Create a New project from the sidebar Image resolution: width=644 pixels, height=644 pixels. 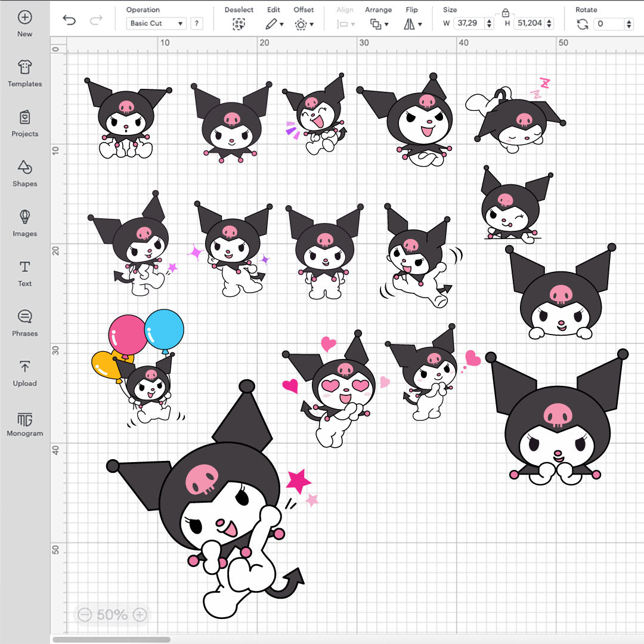[24, 23]
